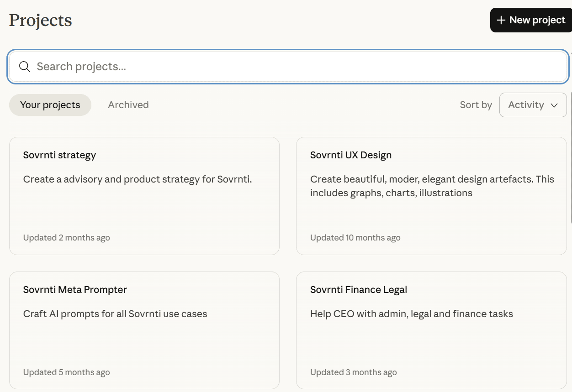Click the plus icon in New project

501,20
